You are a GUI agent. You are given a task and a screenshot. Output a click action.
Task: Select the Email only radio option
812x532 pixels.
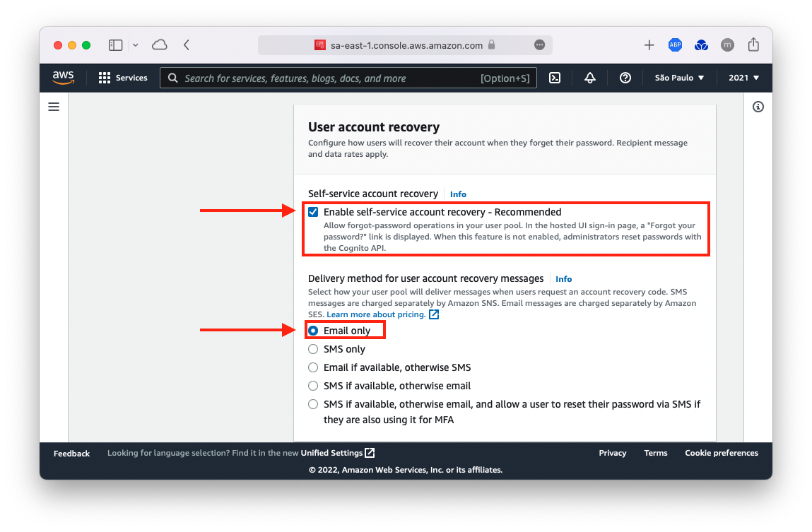pyautogui.click(x=313, y=331)
